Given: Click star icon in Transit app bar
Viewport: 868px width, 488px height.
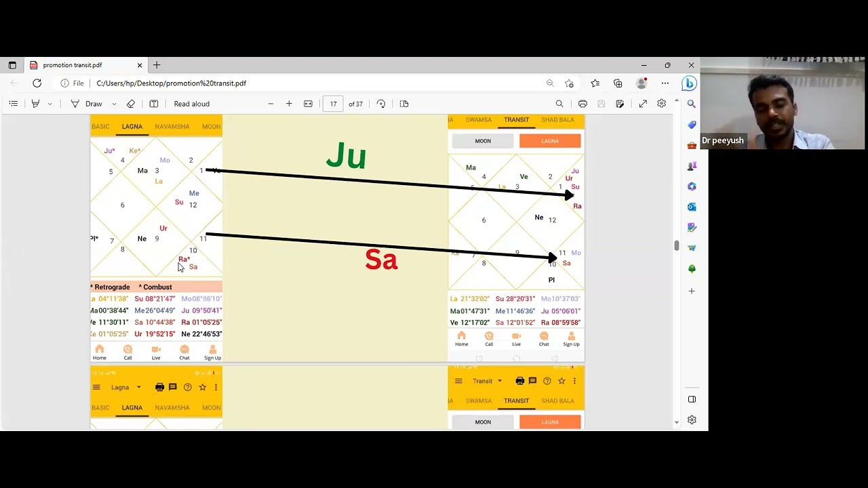Looking at the screenshot, I should (x=561, y=381).
